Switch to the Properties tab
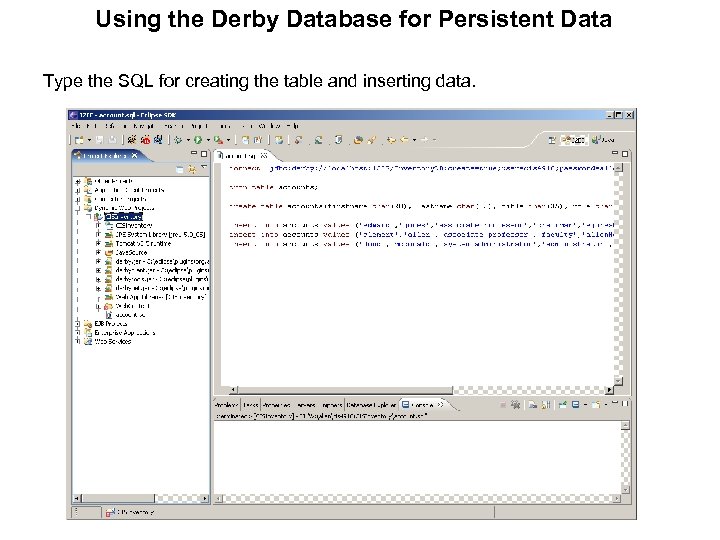720x540 pixels. (277, 405)
